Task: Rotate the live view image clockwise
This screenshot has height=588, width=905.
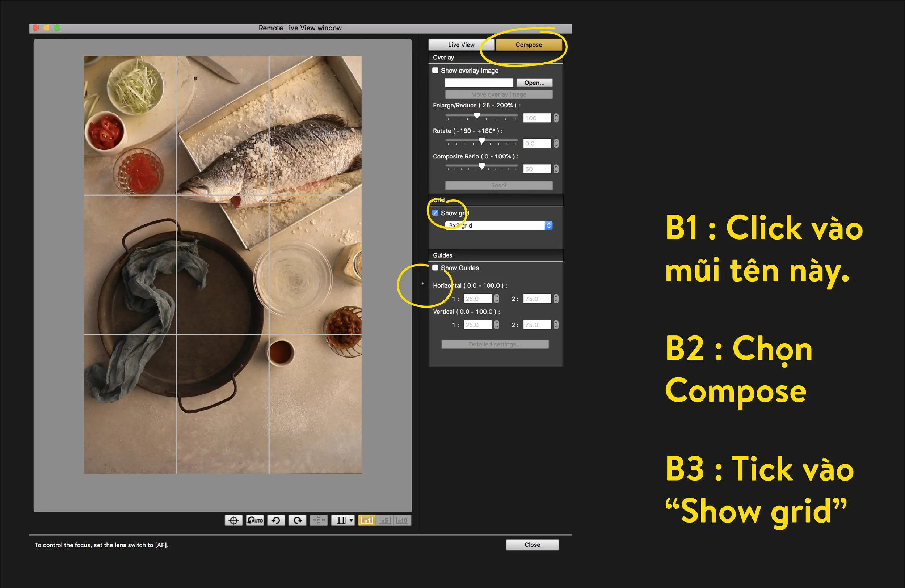Action: pyautogui.click(x=297, y=520)
